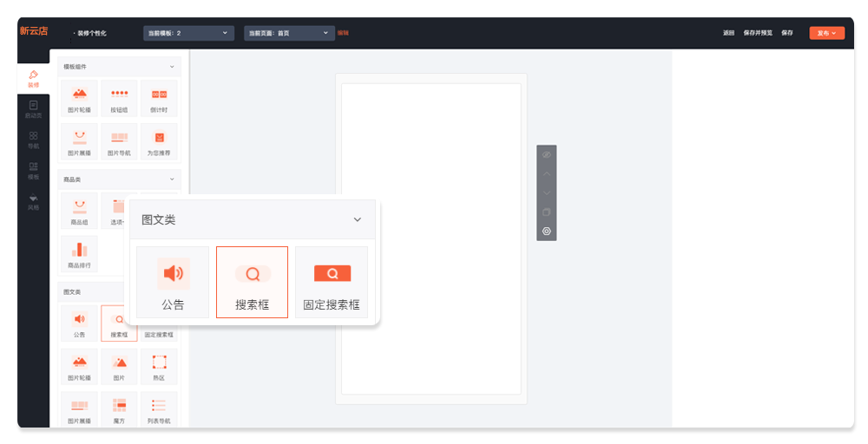Toggle component visibility with the eye icon
Viewport: 868px width, 444px height.
coord(546,154)
